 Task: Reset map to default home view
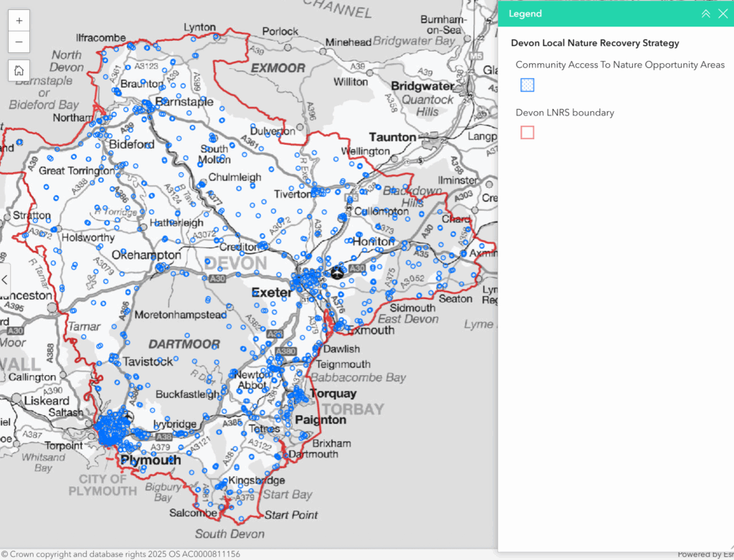(x=19, y=70)
